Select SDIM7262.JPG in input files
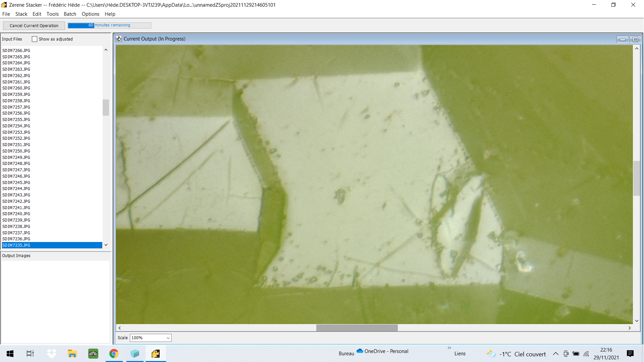This screenshot has width=644, height=362. [x=52, y=76]
